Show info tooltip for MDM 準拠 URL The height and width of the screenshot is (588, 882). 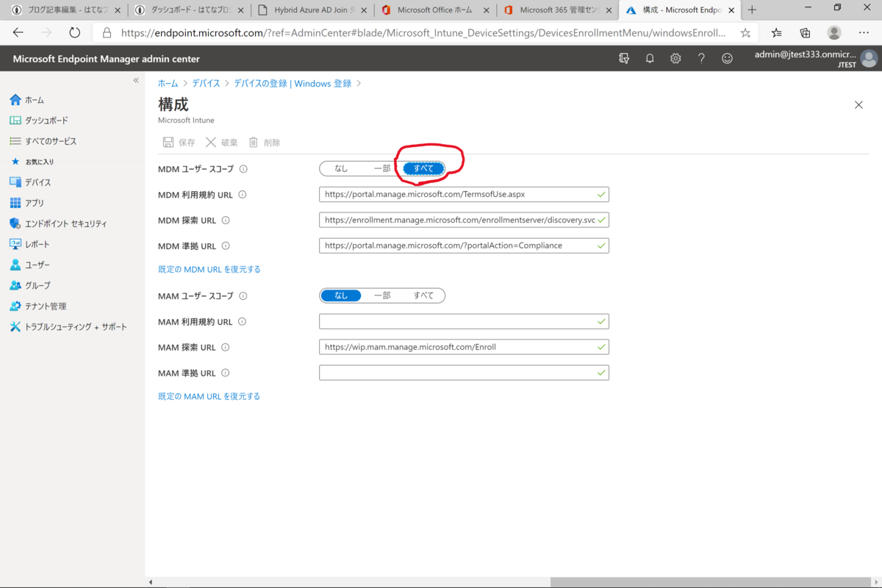point(226,246)
